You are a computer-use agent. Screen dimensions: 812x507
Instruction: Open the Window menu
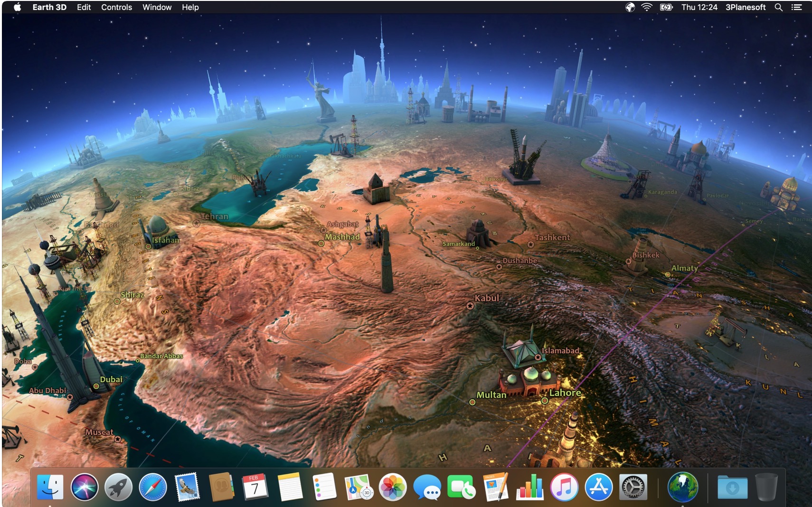[157, 7]
